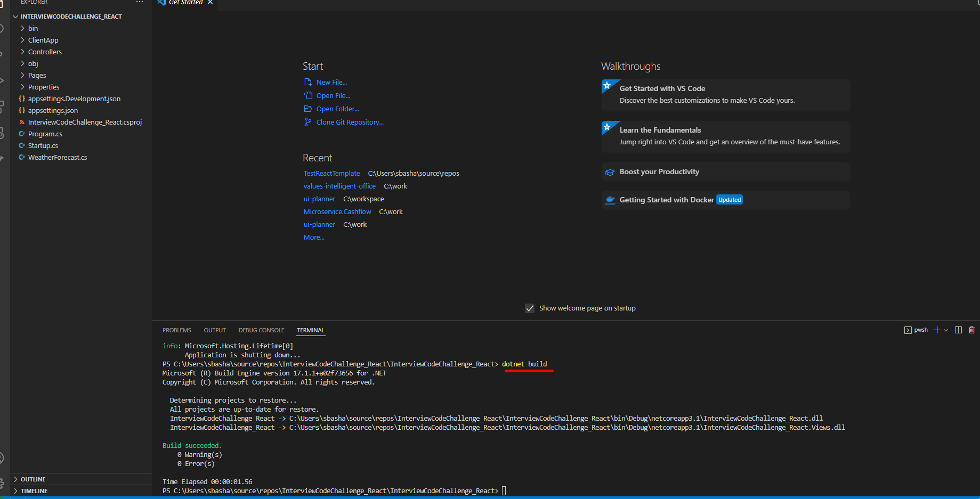Select the Startup.cs file in explorer
Screen dimensions: 980x499
click(x=43, y=145)
